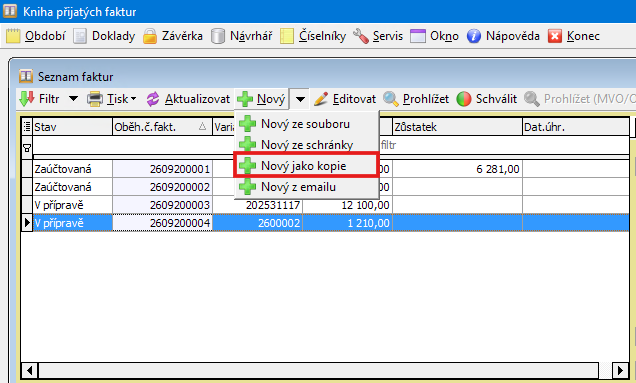Click the variable symbol 2600002
This screenshot has width=636, height=383.
pyautogui.click(x=279, y=223)
